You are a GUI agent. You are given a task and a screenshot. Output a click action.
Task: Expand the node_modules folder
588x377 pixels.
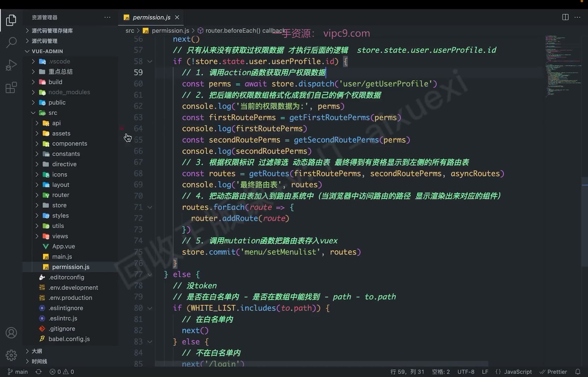(x=69, y=92)
